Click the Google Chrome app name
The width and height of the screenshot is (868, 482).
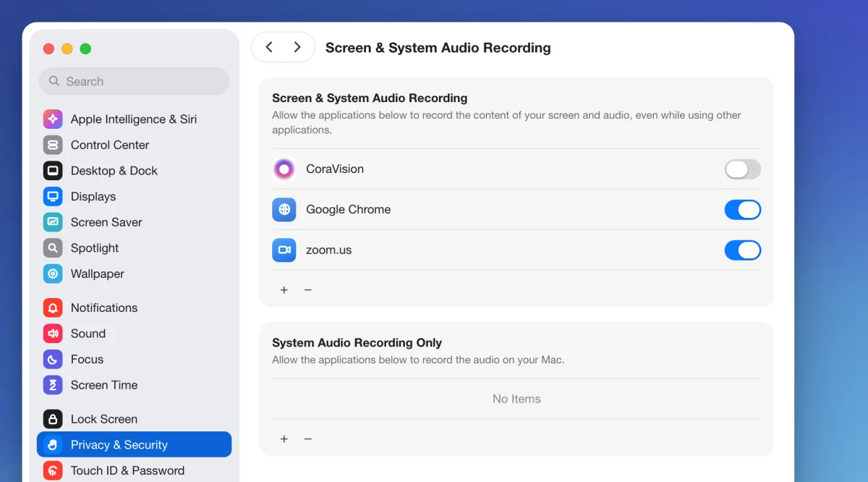pyautogui.click(x=349, y=210)
